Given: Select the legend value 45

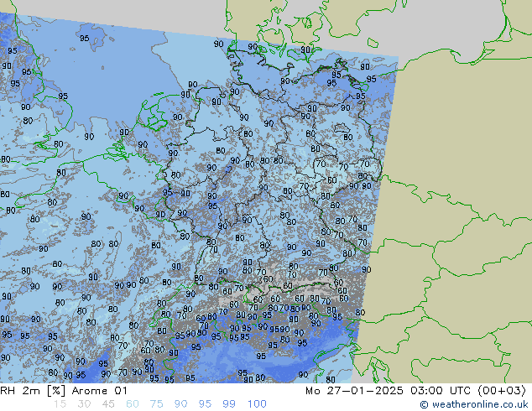Looking at the screenshot, I should pos(108,404).
